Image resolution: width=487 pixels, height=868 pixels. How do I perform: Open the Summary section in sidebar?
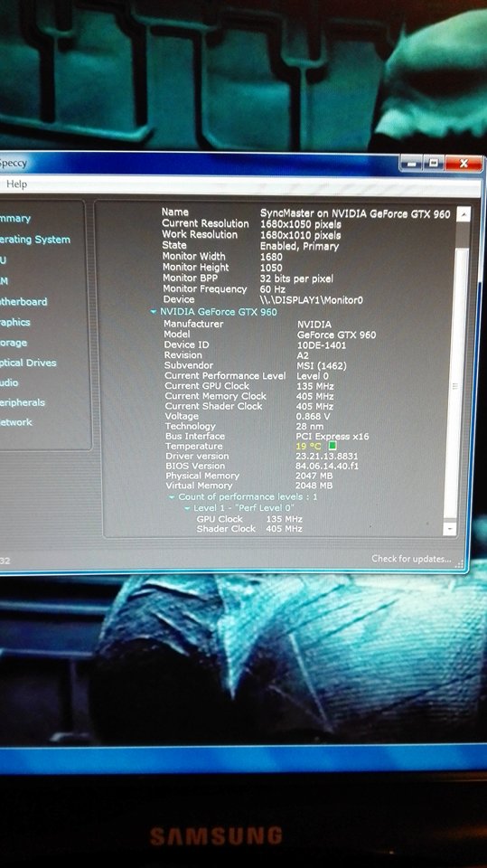pyautogui.click(x=15, y=218)
